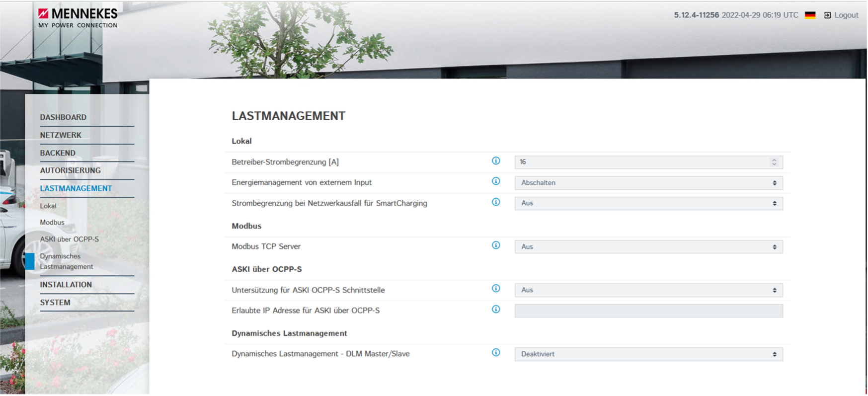
Task: Open Dynamisches Lastmanagement DLM Master/Slave dropdown
Action: pos(648,354)
